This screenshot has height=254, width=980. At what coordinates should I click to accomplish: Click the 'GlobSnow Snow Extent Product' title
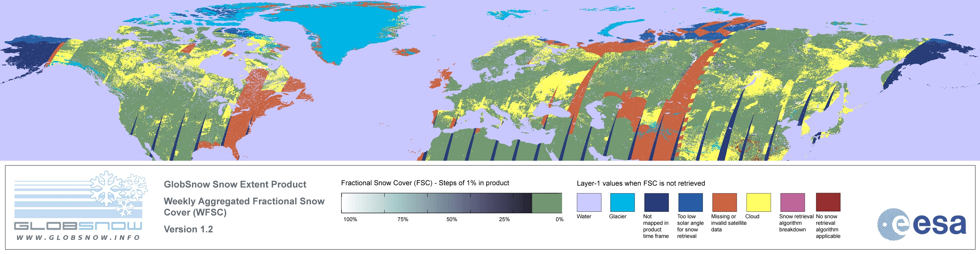[x=235, y=184]
